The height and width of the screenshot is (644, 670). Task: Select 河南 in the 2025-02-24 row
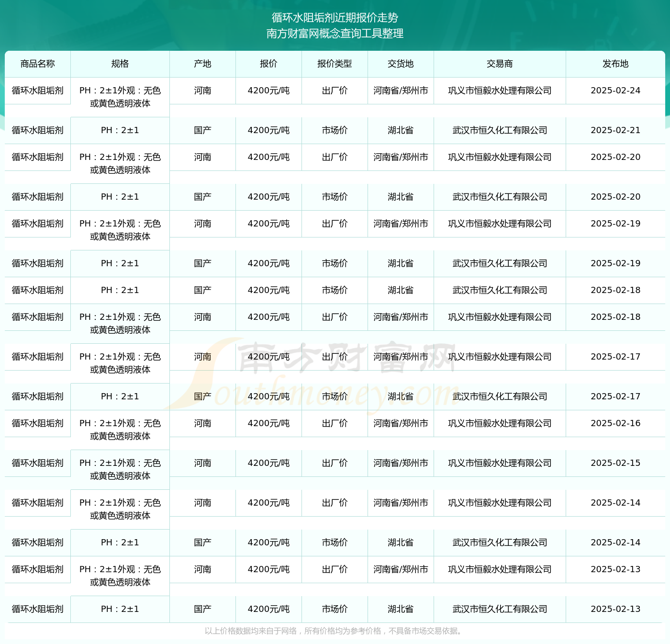[x=202, y=90]
